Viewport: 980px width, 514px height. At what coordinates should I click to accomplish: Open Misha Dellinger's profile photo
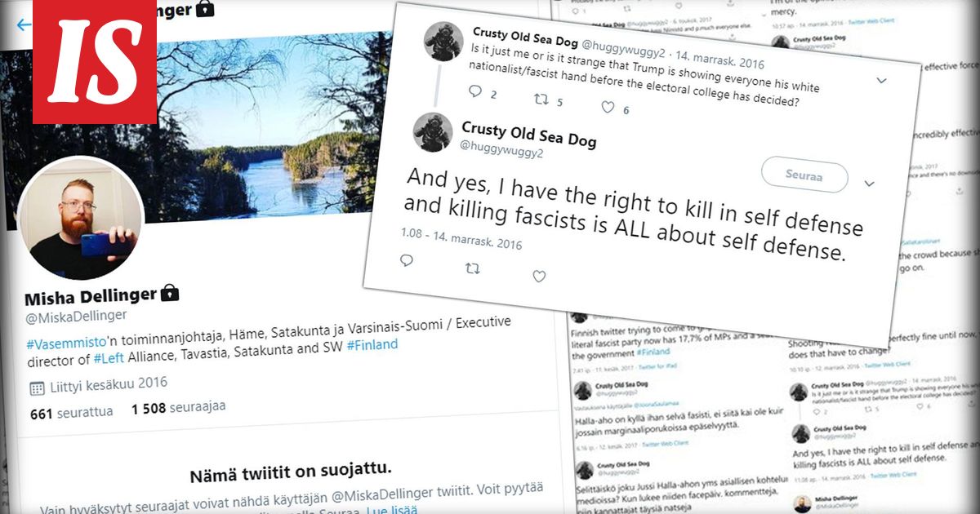(x=80, y=219)
